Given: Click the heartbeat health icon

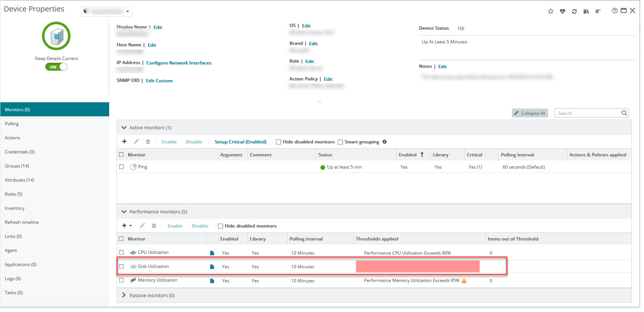Looking at the screenshot, I should 563,11.
